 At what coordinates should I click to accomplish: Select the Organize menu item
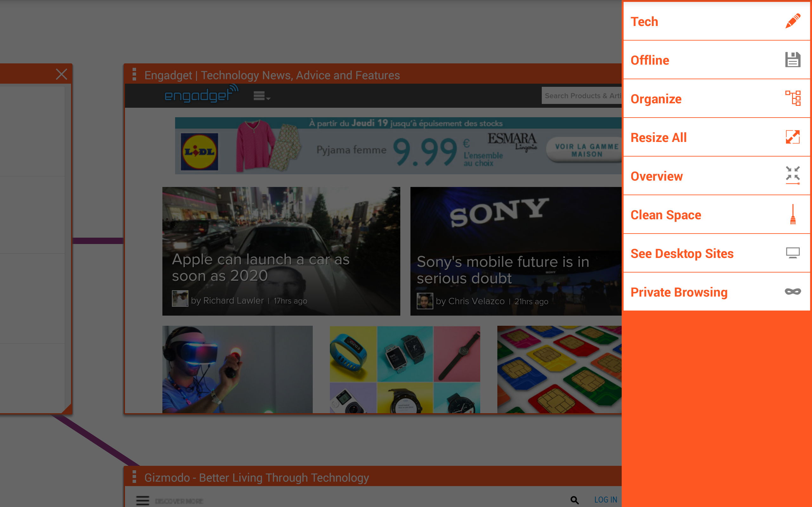(717, 99)
